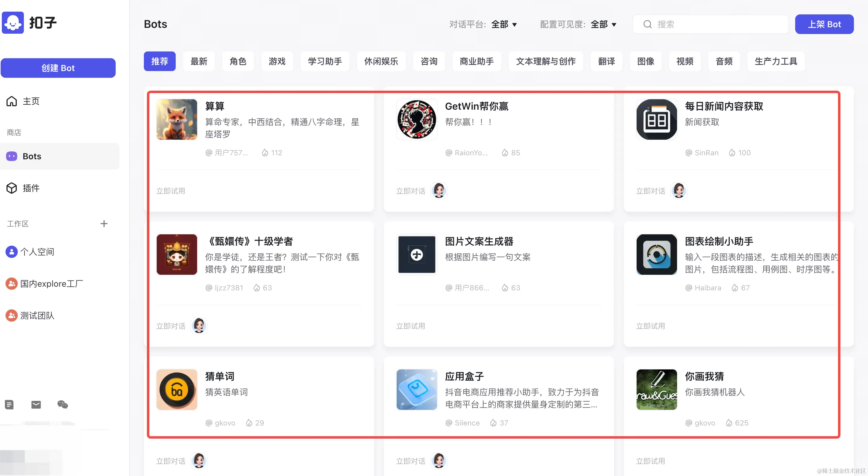Viewport: 868px width, 476px height.
Task: Click 立即试用 on 图片文案生成器 card
Action: tap(410, 326)
